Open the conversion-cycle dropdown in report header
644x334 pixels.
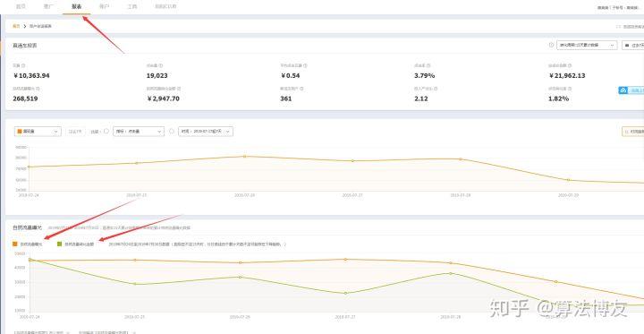click(x=587, y=45)
